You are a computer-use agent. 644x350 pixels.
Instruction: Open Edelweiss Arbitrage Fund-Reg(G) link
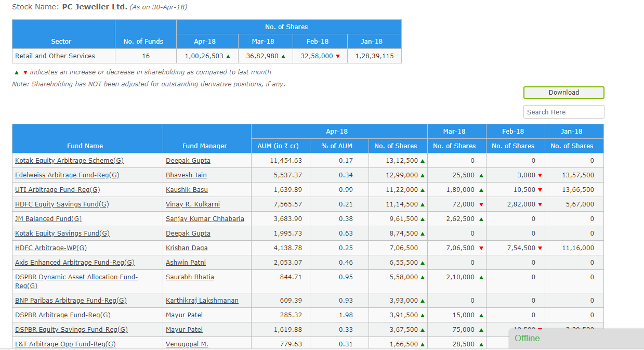67,175
